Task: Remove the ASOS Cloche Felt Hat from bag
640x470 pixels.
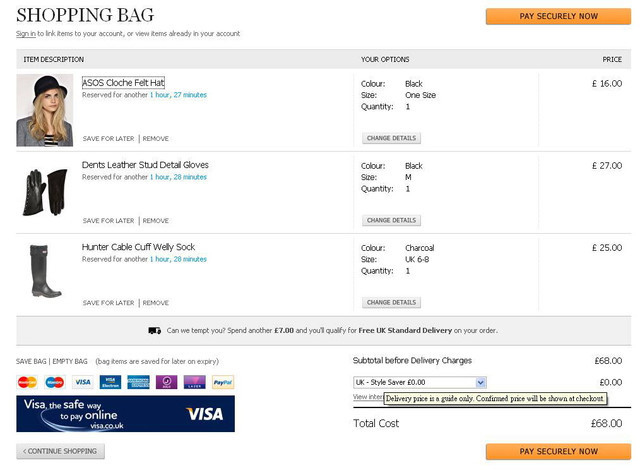Action: (x=156, y=139)
